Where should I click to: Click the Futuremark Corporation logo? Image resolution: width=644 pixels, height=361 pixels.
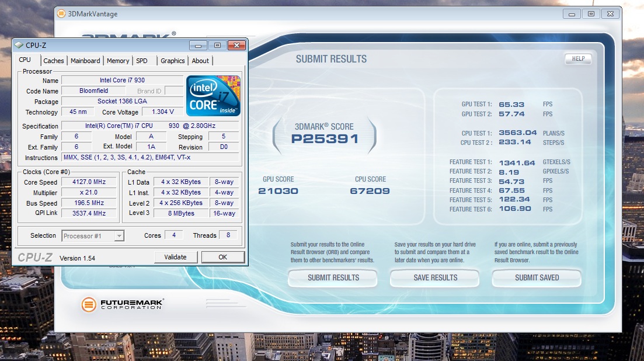(x=123, y=304)
